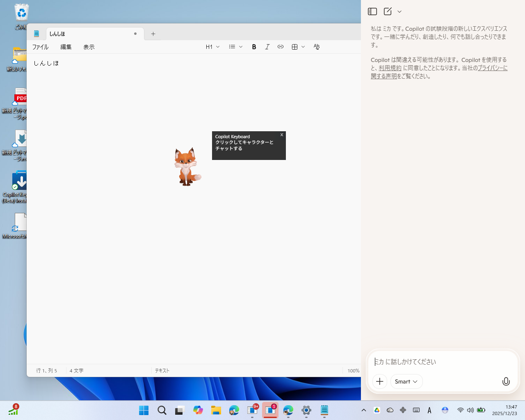Clear formatting with the eraser icon
The width and height of the screenshot is (525, 420).
click(x=316, y=47)
